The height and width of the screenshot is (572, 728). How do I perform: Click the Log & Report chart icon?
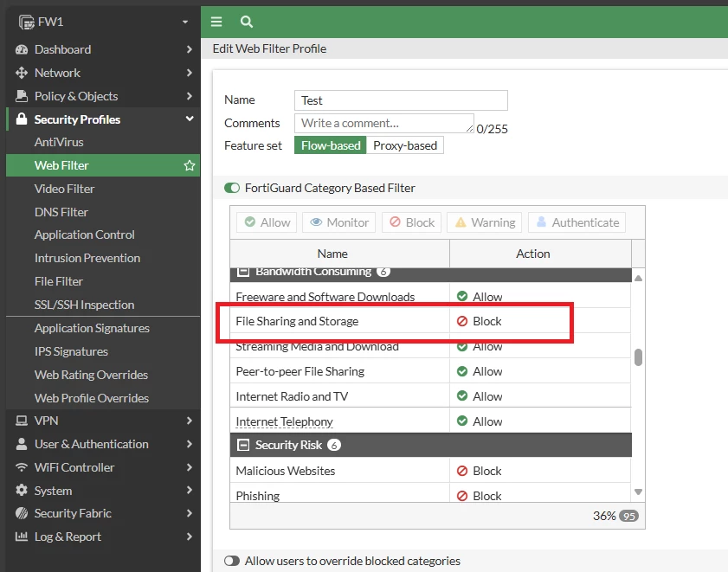point(22,537)
